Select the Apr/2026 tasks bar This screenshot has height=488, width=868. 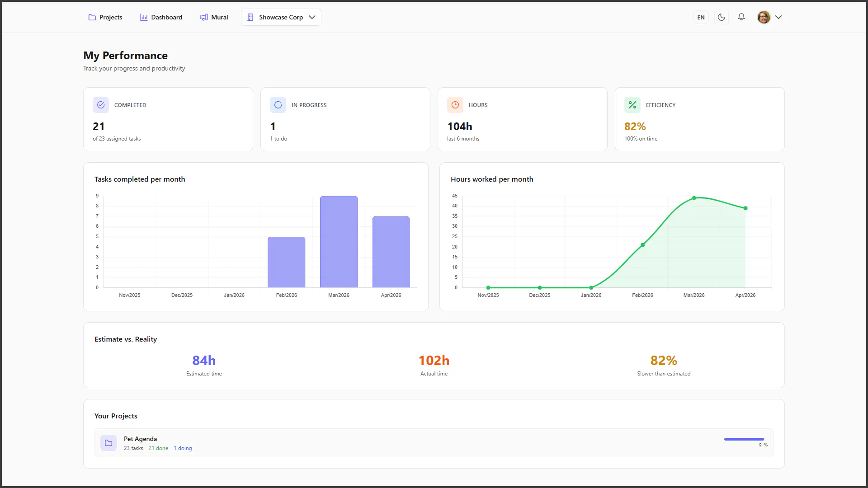(x=391, y=252)
